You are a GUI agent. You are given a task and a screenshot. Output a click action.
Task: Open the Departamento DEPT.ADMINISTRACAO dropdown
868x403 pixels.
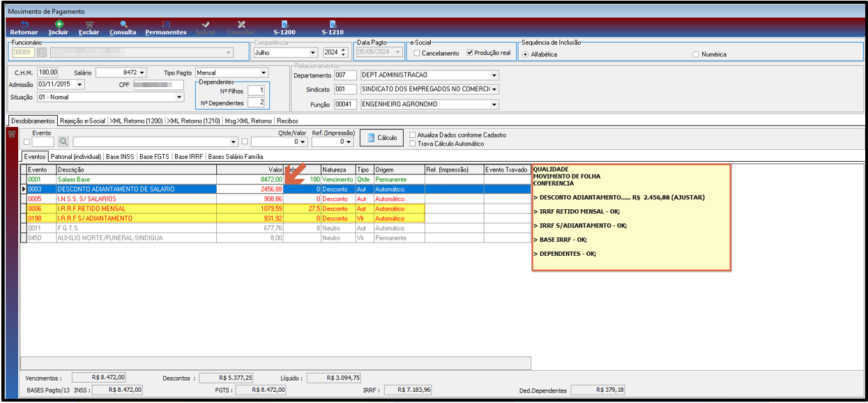pos(494,75)
